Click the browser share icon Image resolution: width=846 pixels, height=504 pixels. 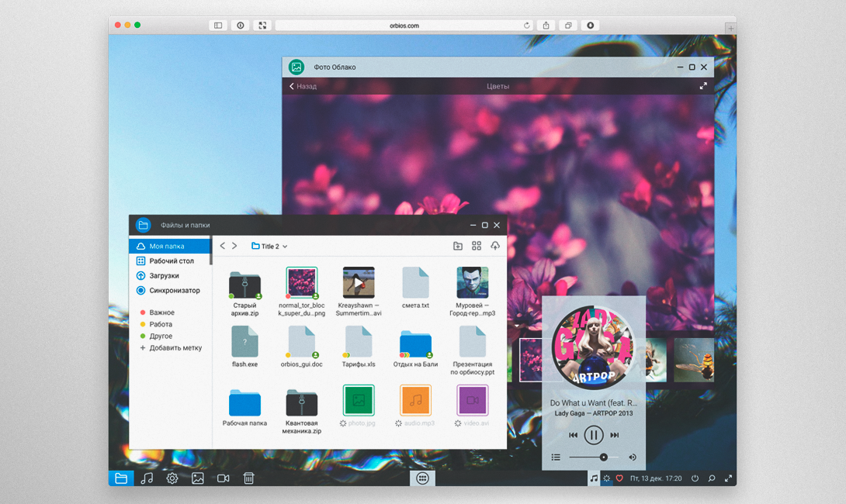click(x=546, y=26)
